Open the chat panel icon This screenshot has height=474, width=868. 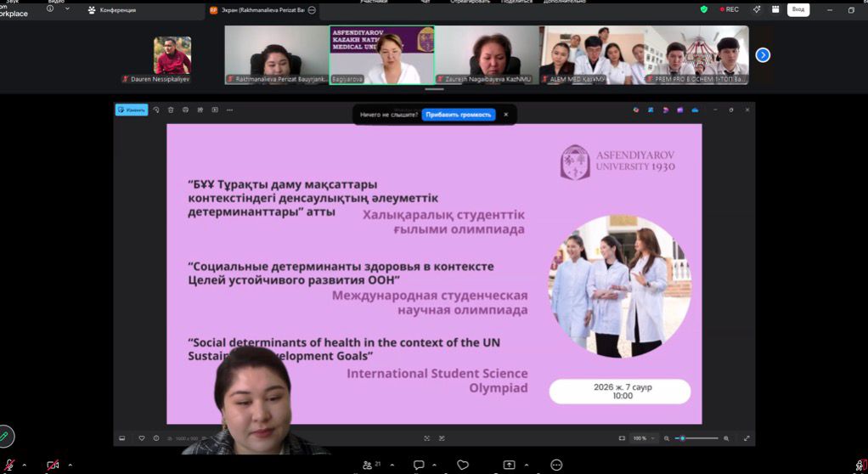419,465
